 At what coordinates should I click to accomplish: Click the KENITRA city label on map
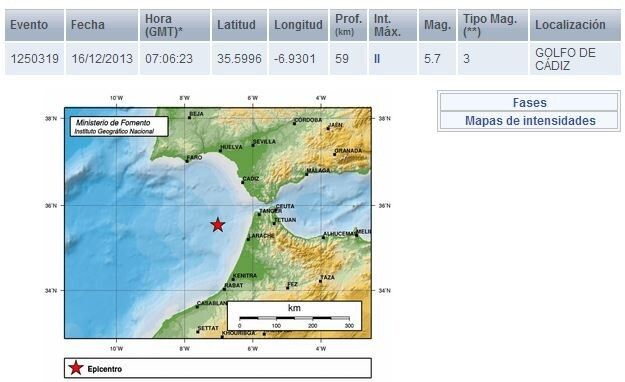click(x=245, y=276)
